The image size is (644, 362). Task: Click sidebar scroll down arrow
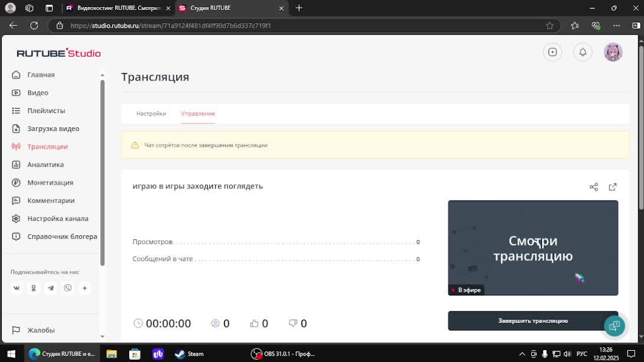tap(102, 337)
